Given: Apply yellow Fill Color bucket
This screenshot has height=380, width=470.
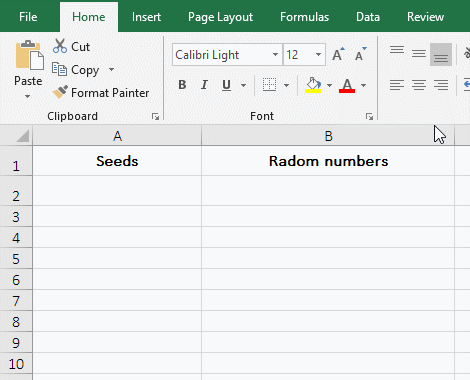Looking at the screenshot, I should click(313, 85).
